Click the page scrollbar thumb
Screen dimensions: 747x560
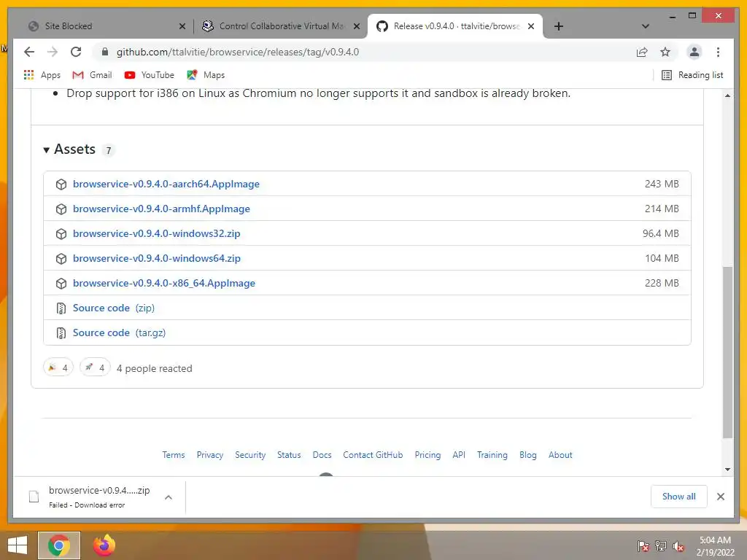pyautogui.click(x=727, y=352)
